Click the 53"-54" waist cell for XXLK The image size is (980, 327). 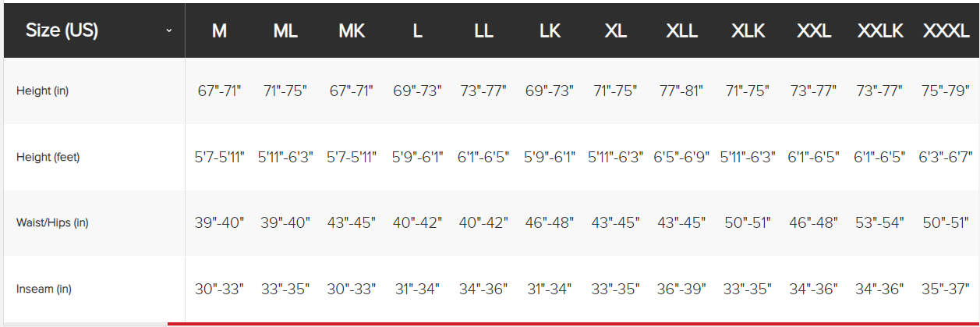click(x=879, y=223)
